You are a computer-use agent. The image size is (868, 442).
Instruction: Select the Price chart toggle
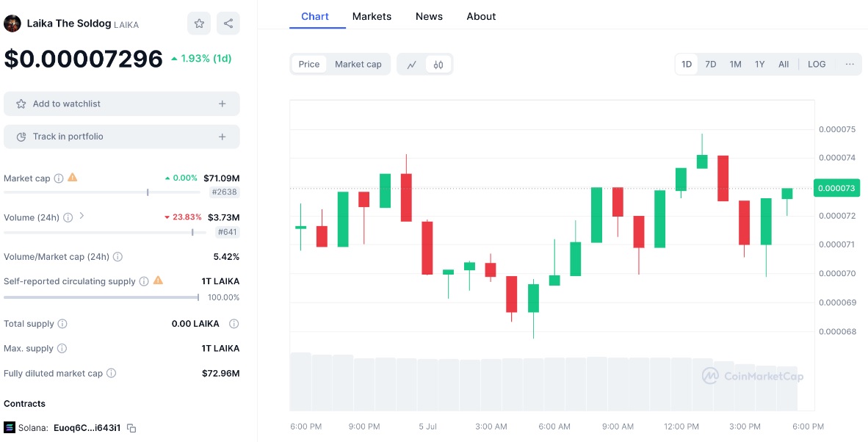(309, 64)
